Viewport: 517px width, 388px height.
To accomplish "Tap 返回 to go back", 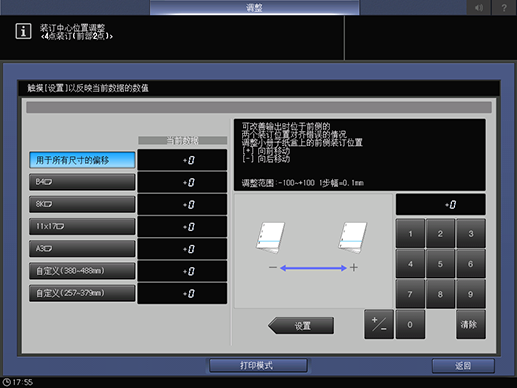I will (463, 366).
